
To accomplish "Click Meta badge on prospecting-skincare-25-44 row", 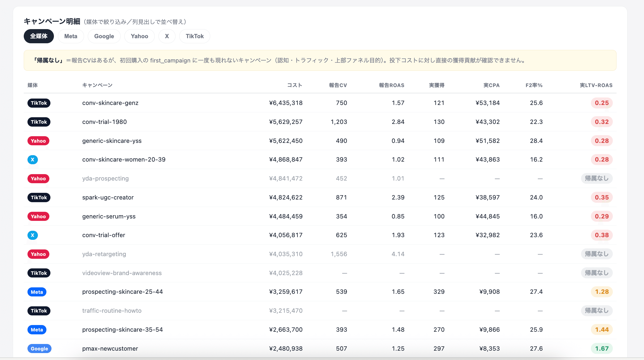I will click(37, 292).
